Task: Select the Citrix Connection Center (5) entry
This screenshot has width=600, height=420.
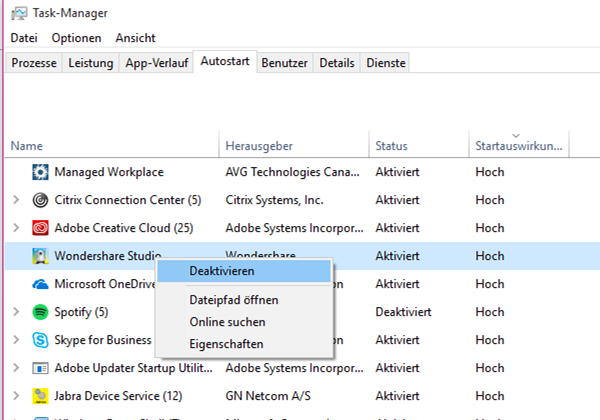Action: [x=128, y=200]
